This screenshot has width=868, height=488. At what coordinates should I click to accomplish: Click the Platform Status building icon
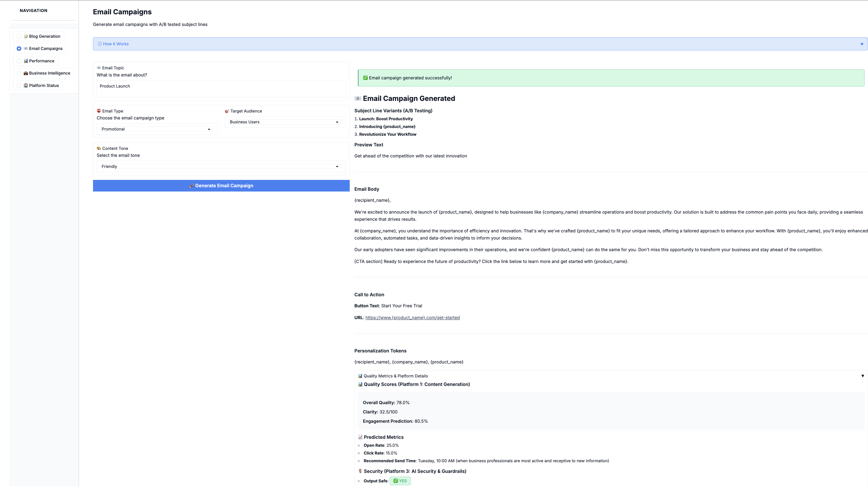pos(26,86)
